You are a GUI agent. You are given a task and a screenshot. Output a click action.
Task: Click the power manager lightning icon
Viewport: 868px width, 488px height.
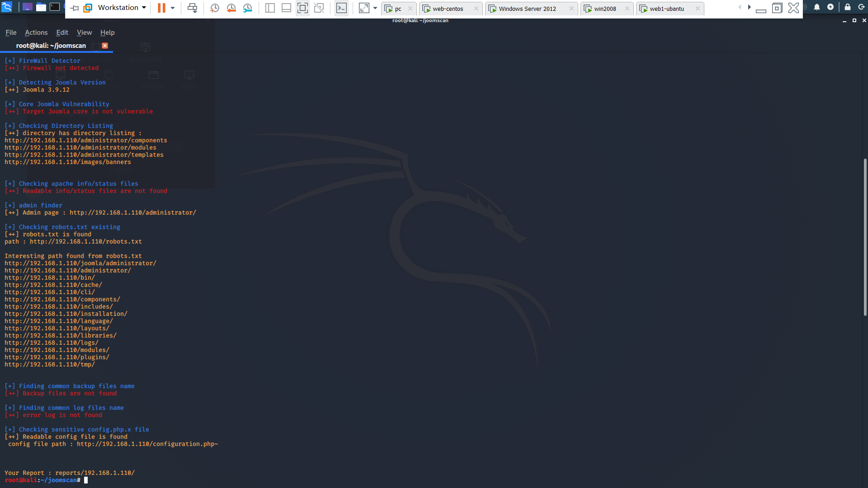pyautogui.click(x=830, y=7)
